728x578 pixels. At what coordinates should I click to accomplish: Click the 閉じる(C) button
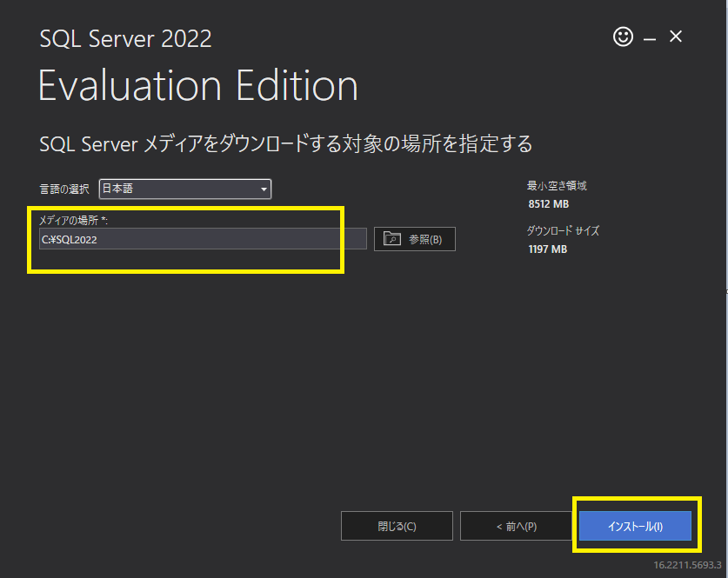coord(397,526)
